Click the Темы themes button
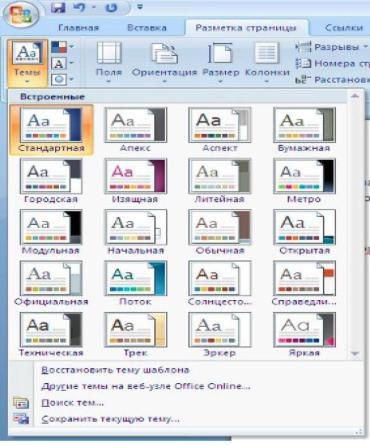This screenshot has height=445, width=370. coord(27,62)
